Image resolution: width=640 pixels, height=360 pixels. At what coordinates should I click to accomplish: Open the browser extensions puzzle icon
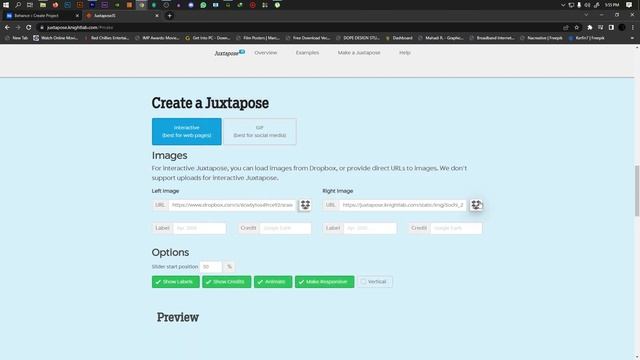pos(589,27)
